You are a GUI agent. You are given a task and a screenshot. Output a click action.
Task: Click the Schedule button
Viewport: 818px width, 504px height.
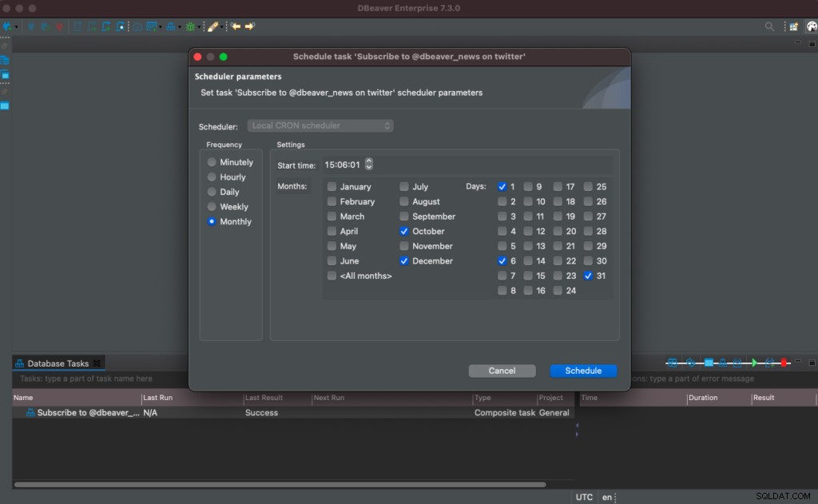[x=583, y=371]
